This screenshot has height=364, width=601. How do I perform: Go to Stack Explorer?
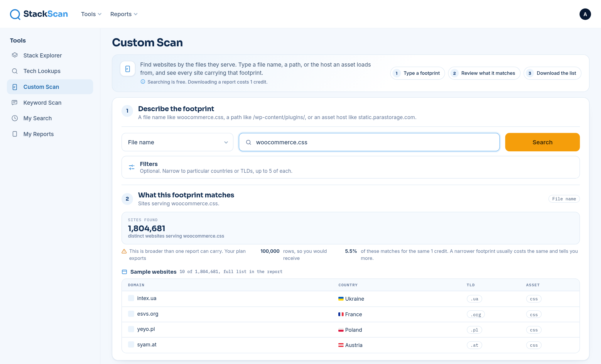tap(50, 55)
